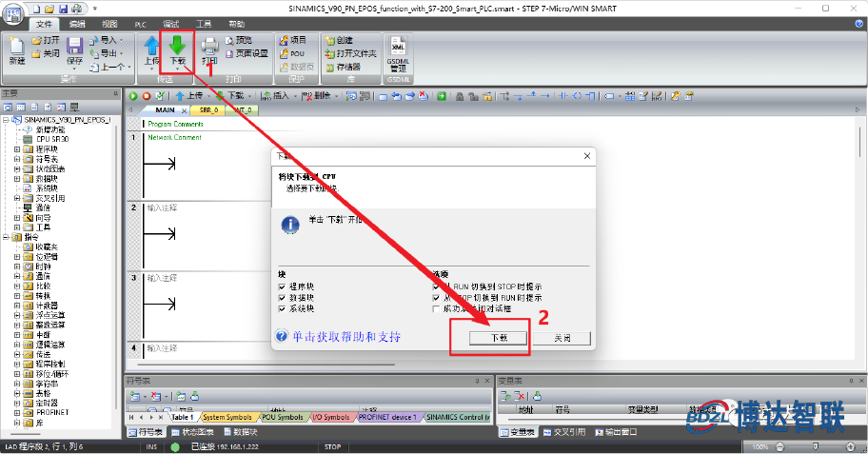
Task: Toggle the STOP 切换到 RUN 时提示 option
Action: [x=436, y=298]
